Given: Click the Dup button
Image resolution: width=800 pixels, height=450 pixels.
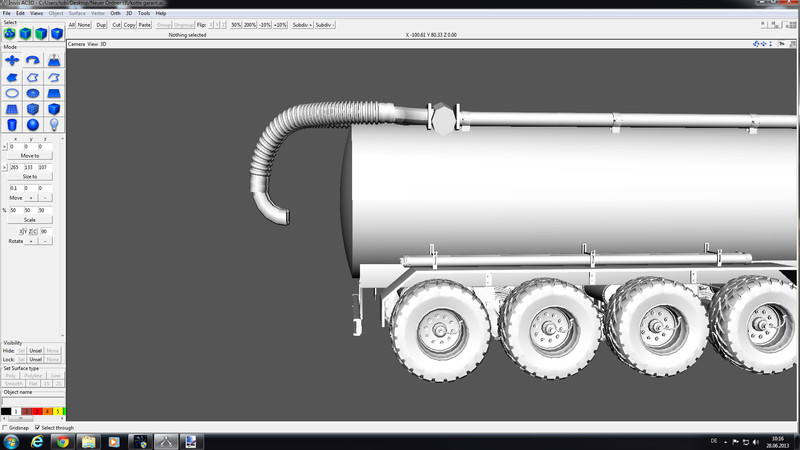Looking at the screenshot, I should 101,24.
